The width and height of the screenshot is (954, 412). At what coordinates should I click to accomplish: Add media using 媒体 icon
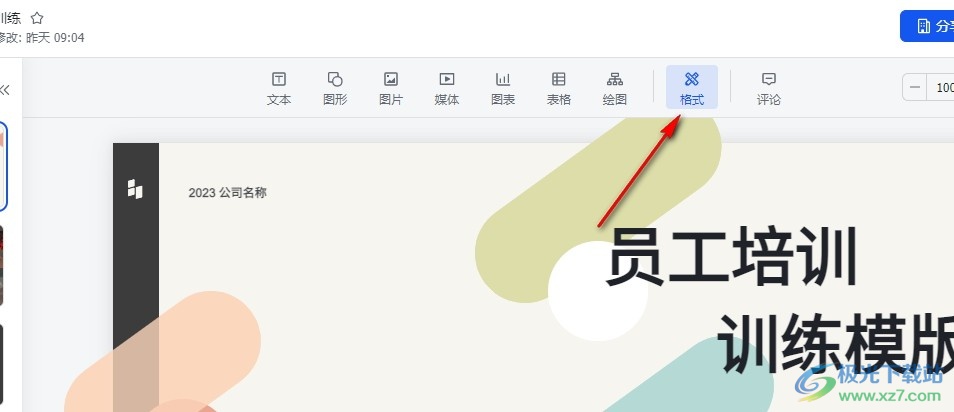click(x=447, y=88)
